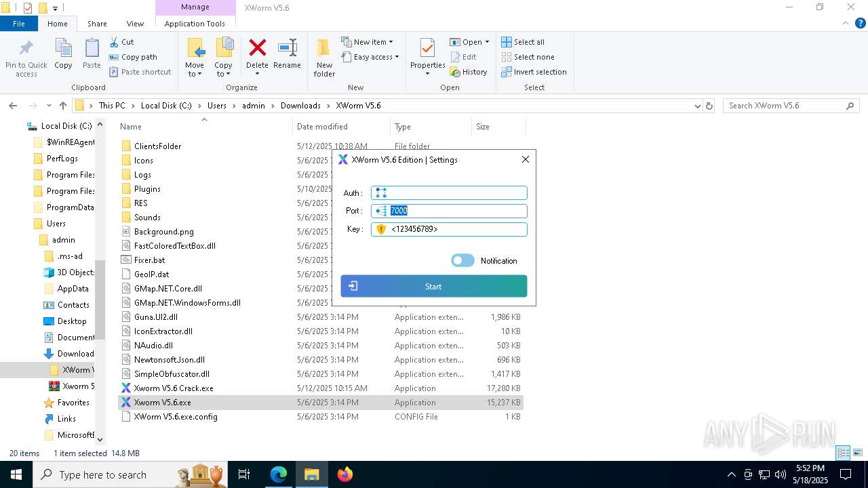Open Firefox from taskbar

pos(344,474)
